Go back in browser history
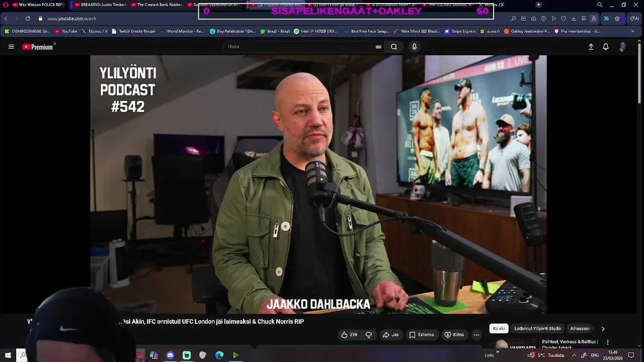This screenshot has width=644, height=362. point(6,19)
